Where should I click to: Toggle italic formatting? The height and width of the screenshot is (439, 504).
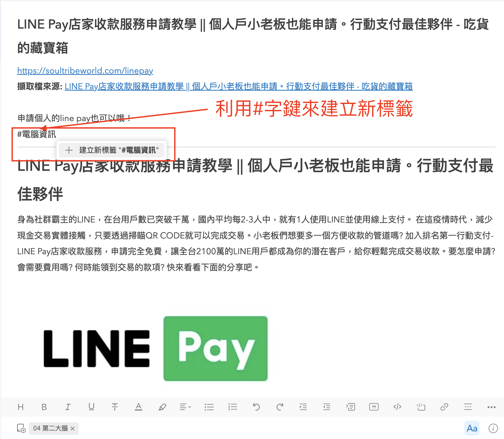68,407
